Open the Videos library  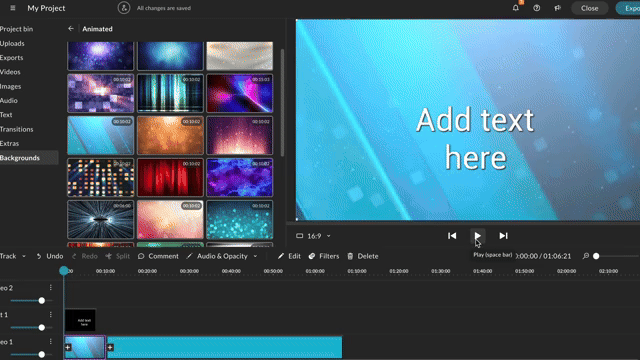coord(10,72)
